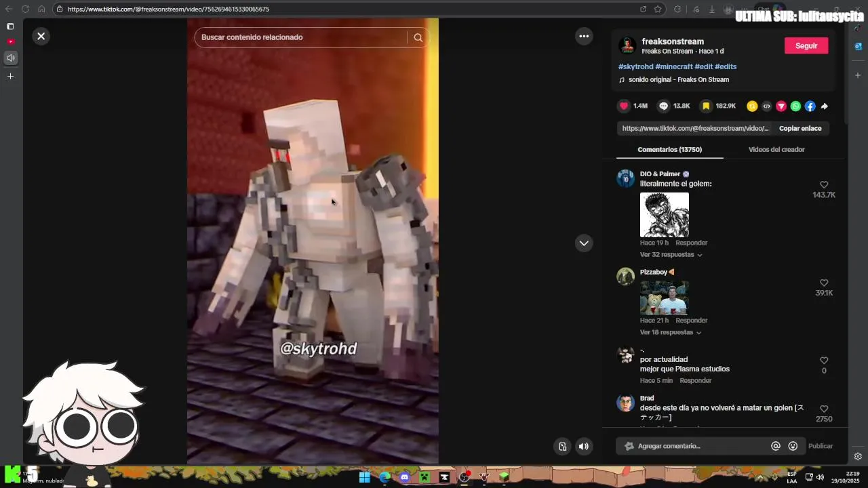This screenshot has height=488, width=868.
Task: Close the TikTok video viewer with X
Action: pos(41,36)
